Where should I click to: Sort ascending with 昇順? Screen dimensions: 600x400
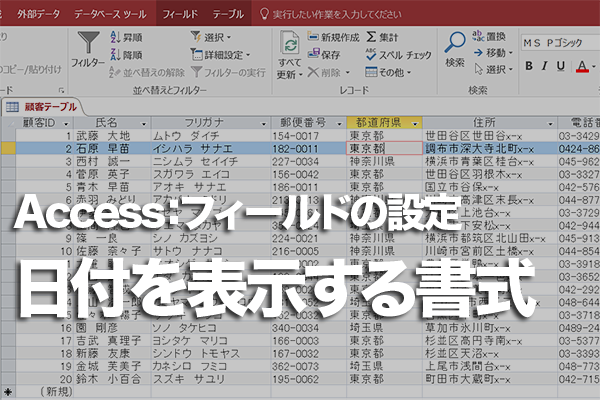pos(127,37)
